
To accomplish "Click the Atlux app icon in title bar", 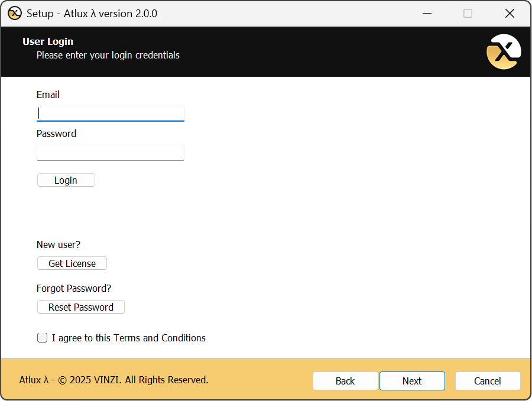I will [x=14, y=13].
